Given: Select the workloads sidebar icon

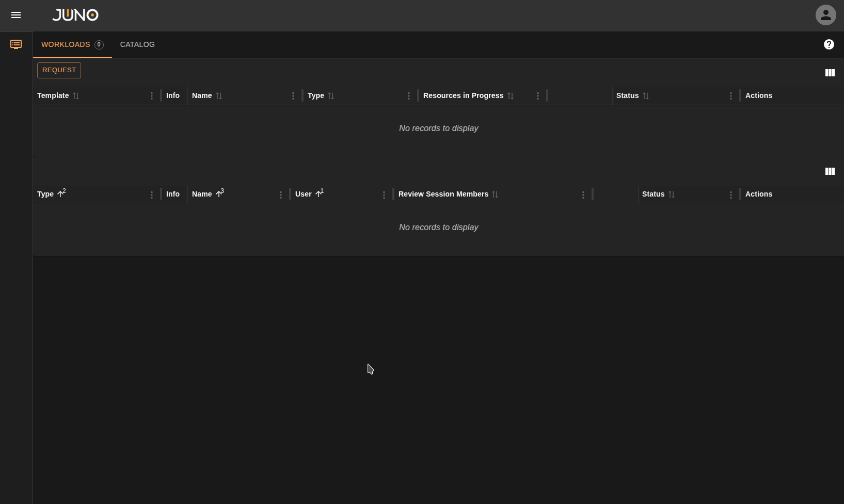Looking at the screenshot, I should click(16, 44).
